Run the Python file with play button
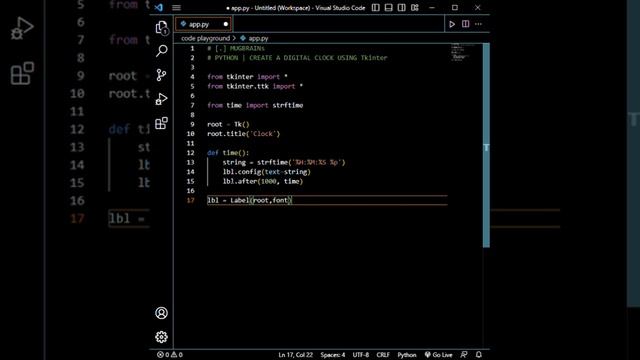The image size is (640, 360). point(452,24)
